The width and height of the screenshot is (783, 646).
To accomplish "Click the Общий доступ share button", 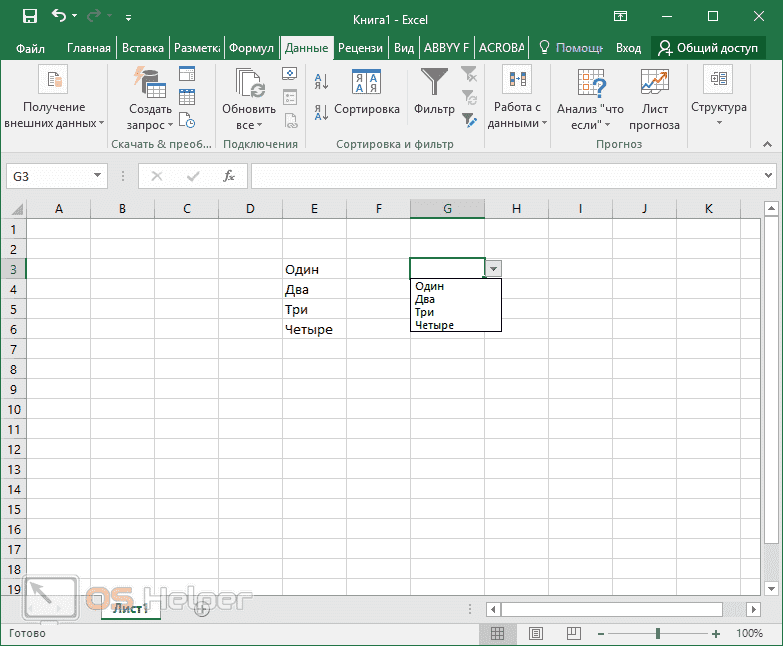I will tap(715, 47).
